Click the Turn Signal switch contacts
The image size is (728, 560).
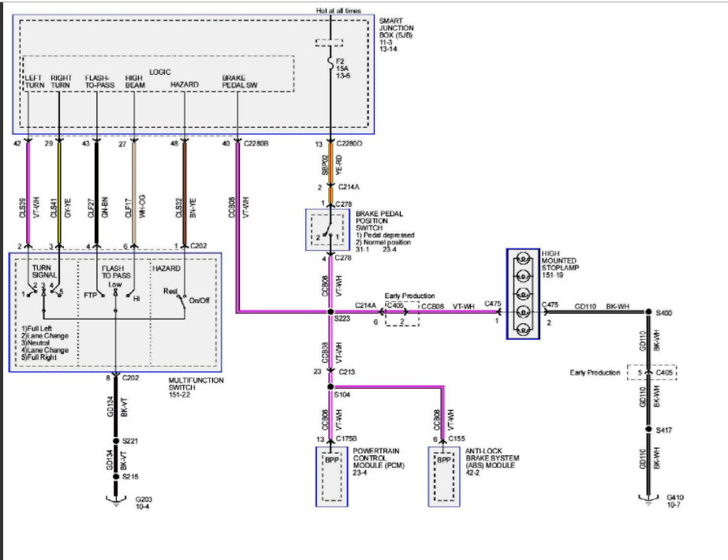tap(43, 291)
